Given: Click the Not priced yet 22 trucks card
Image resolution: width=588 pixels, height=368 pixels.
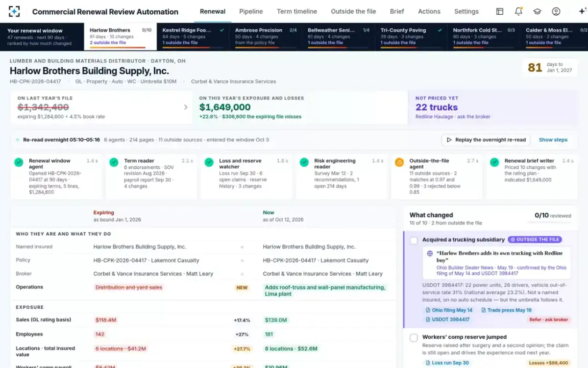Looking at the screenshot, I should [x=493, y=107].
